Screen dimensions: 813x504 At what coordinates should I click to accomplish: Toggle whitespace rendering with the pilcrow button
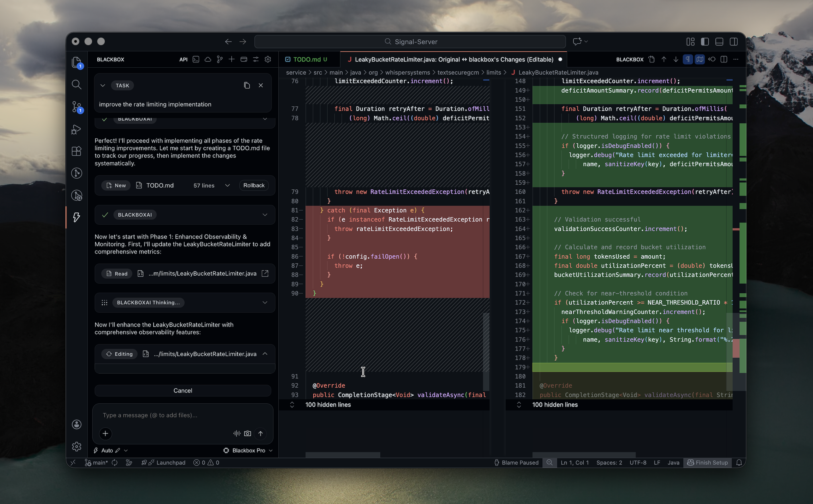click(x=687, y=59)
